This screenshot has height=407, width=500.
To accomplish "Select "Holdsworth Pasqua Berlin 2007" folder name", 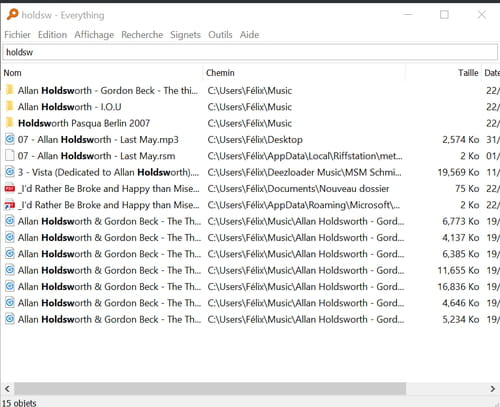I will pyautogui.click(x=84, y=123).
